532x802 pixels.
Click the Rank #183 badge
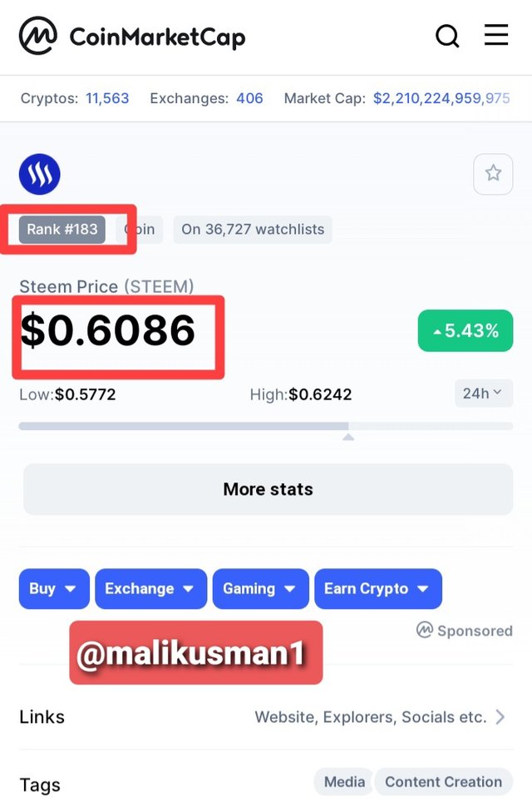(62, 229)
